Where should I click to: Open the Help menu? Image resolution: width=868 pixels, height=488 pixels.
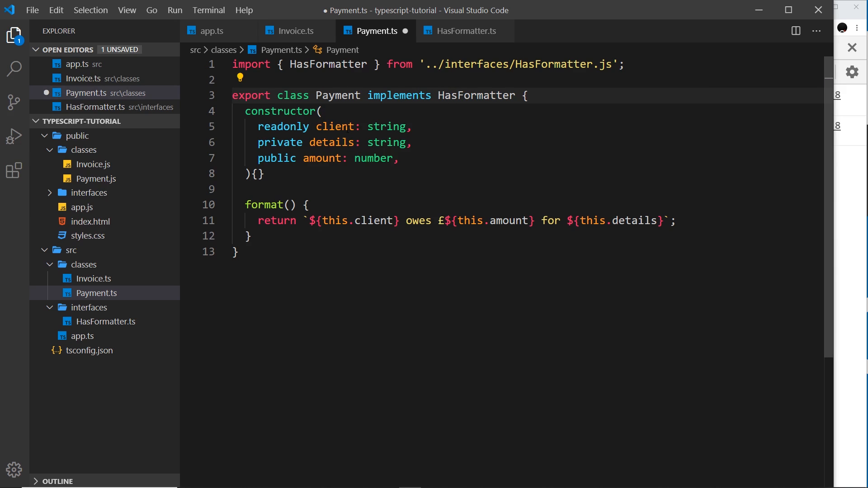(244, 10)
